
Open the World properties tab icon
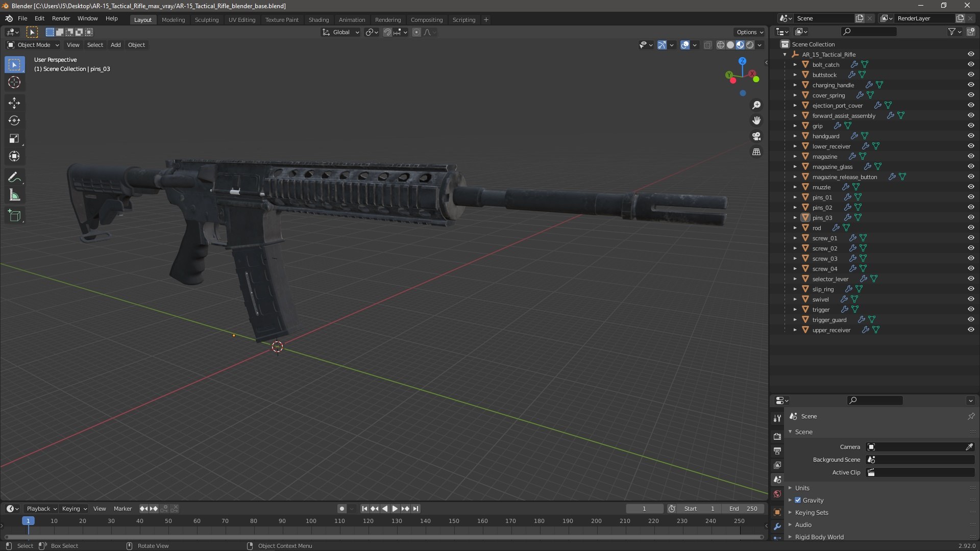pyautogui.click(x=777, y=494)
